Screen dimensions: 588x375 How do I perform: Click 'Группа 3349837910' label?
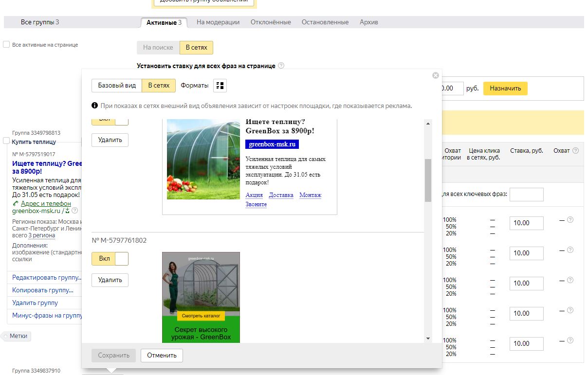click(36, 371)
